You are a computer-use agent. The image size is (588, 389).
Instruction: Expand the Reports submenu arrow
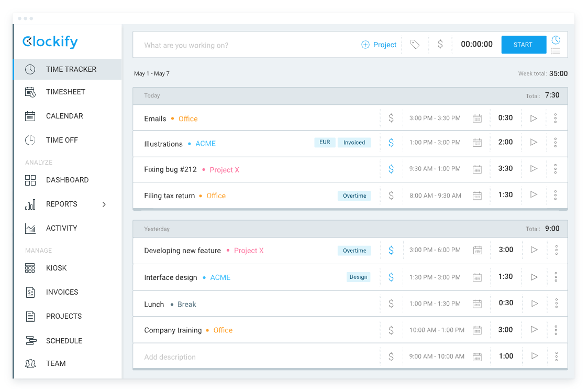(104, 204)
